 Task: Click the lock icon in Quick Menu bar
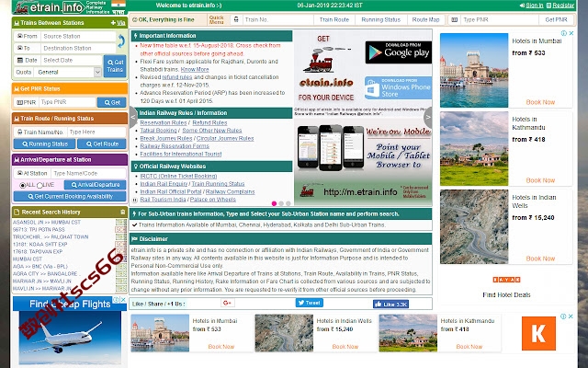pos(236,19)
